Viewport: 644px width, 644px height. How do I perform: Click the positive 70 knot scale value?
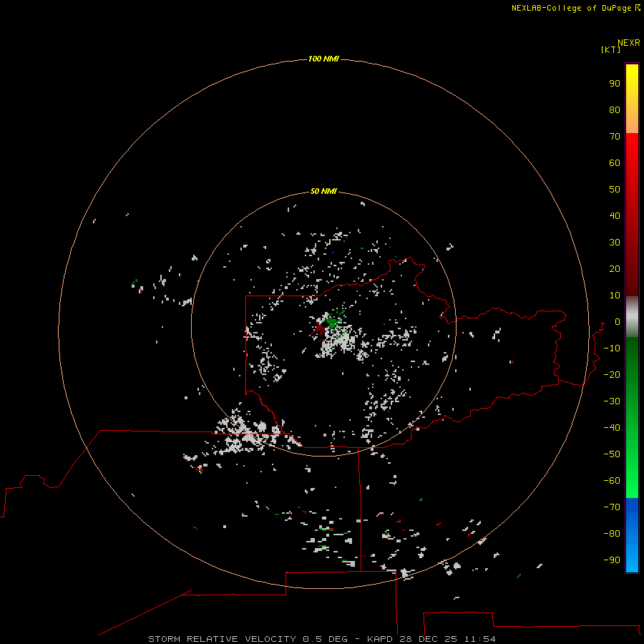[x=615, y=137]
